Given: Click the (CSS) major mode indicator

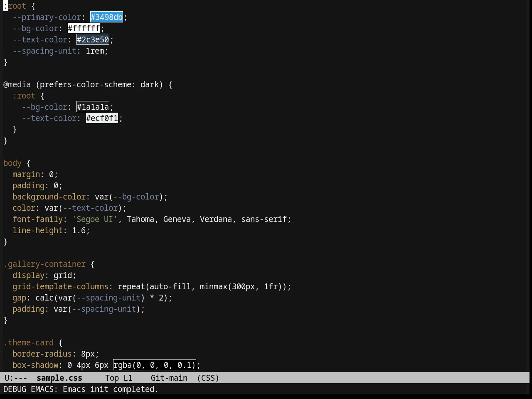Looking at the screenshot, I should point(208,378).
